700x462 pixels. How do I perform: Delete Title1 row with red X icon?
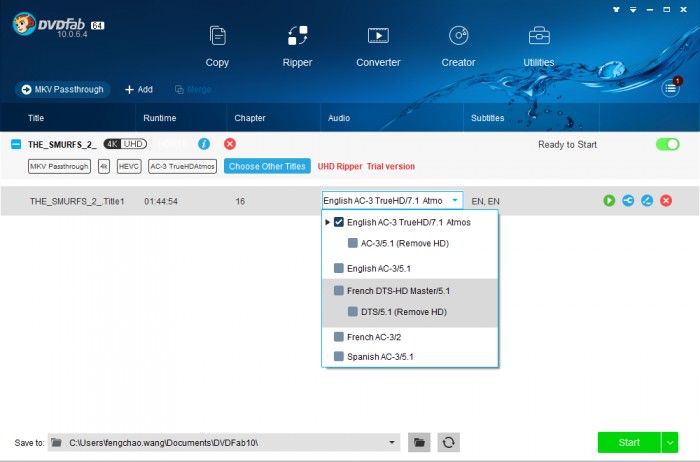click(x=666, y=201)
